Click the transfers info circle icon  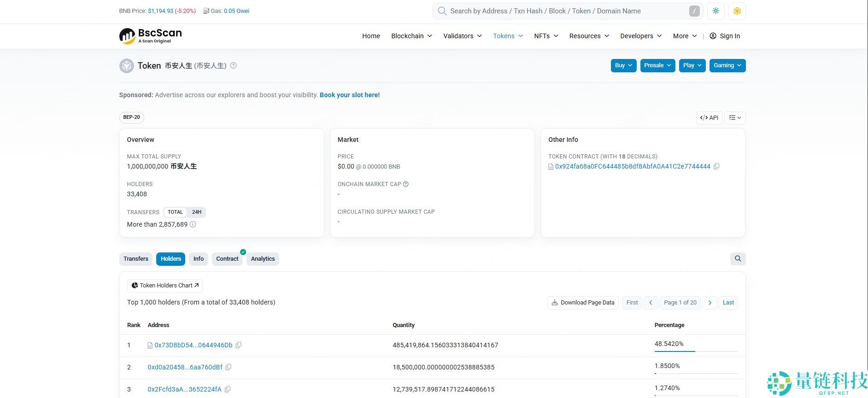click(193, 224)
